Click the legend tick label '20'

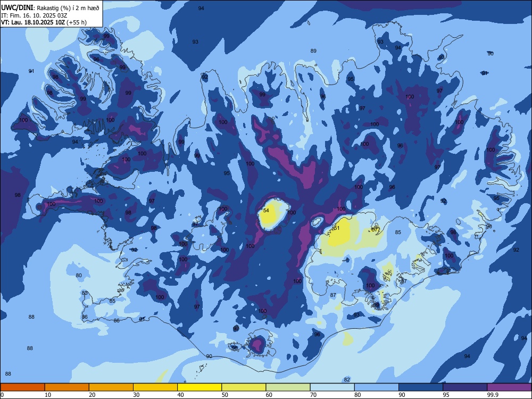pyautogui.click(x=92, y=395)
